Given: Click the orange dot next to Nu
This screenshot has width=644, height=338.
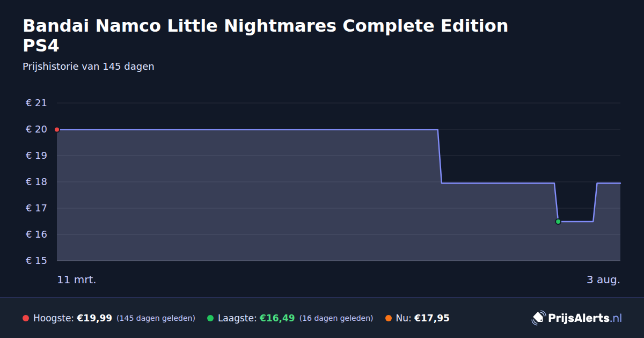Looking at the screenshot, I should 389,318.
